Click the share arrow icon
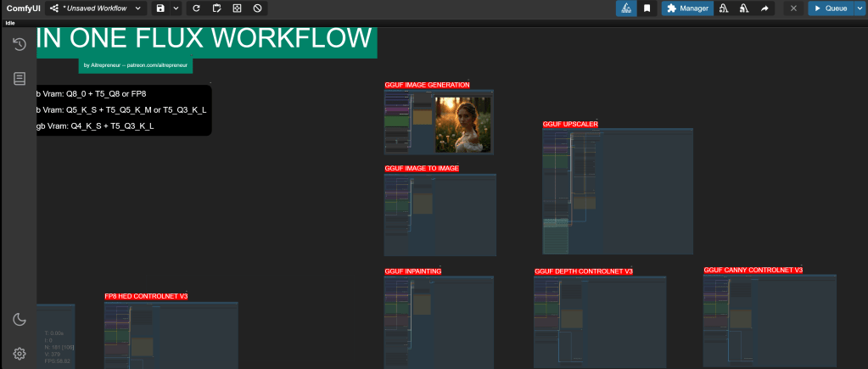The height and width of the screenshot is (369, 868). pyautogui.click(x=764, y=8)
